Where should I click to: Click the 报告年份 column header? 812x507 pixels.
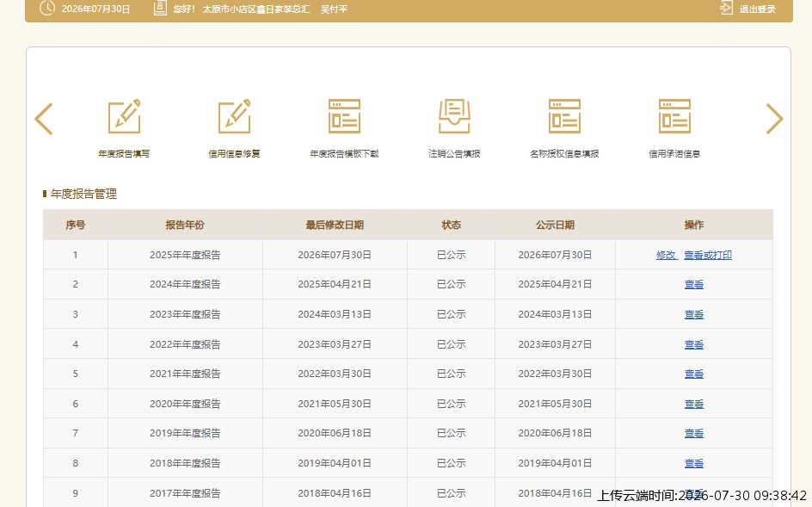pos(185,225)
